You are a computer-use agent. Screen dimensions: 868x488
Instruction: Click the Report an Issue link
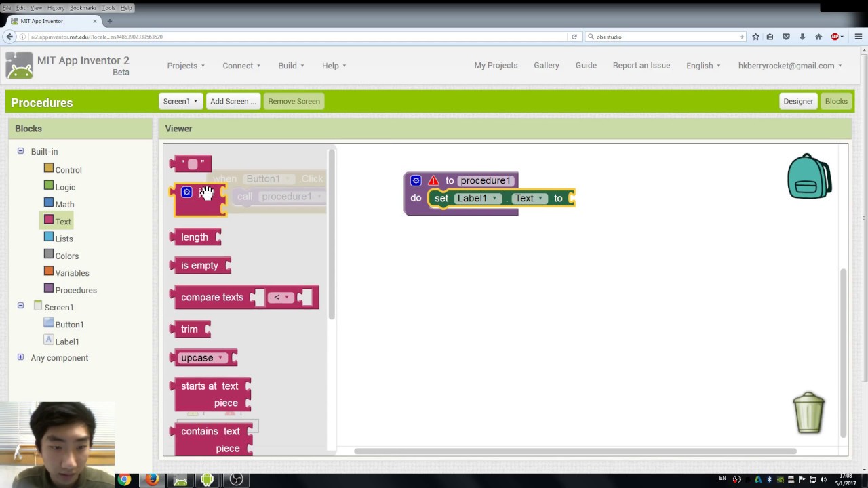[642, 66]
